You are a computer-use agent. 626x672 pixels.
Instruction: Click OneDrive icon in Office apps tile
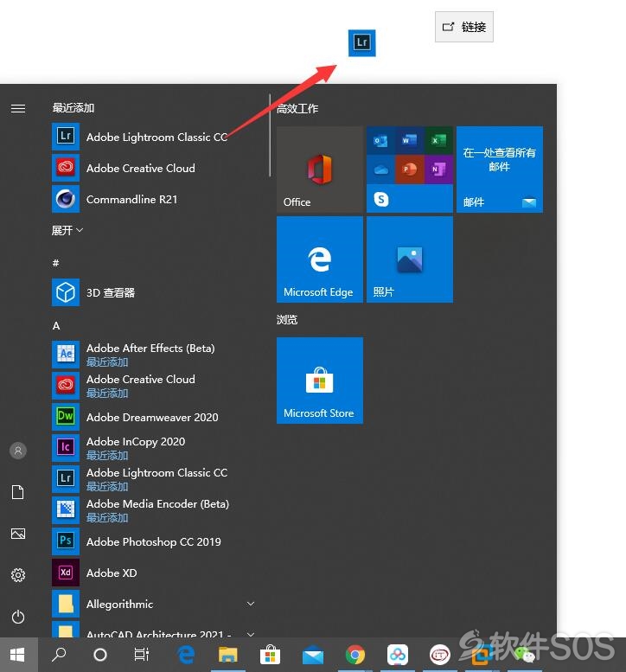click(x=380, y=170)
